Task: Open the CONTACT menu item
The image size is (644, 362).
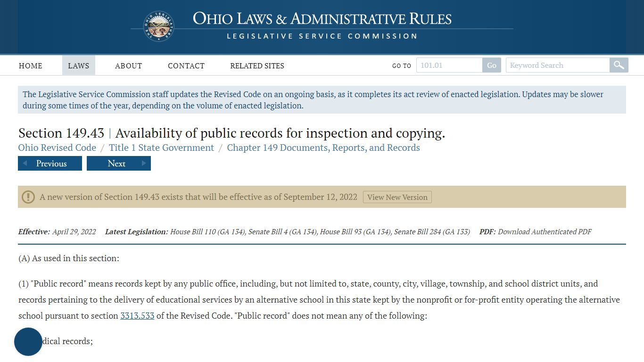Action: [186, 66]
